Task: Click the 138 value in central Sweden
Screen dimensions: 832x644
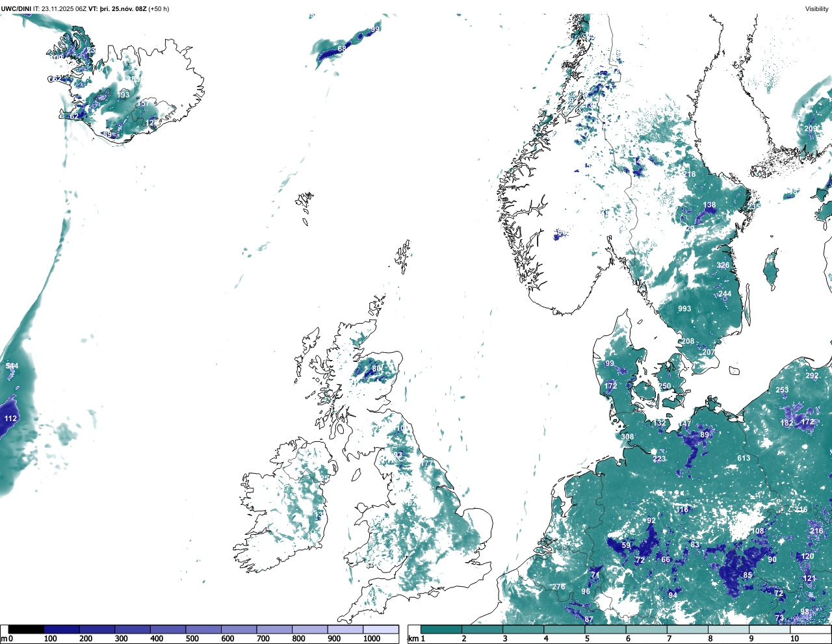Action: tap(709, 205)
